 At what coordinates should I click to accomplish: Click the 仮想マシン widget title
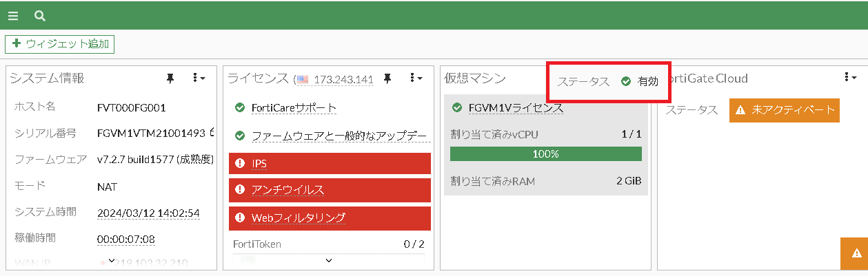pyautogui.click(x=475, y=78)
